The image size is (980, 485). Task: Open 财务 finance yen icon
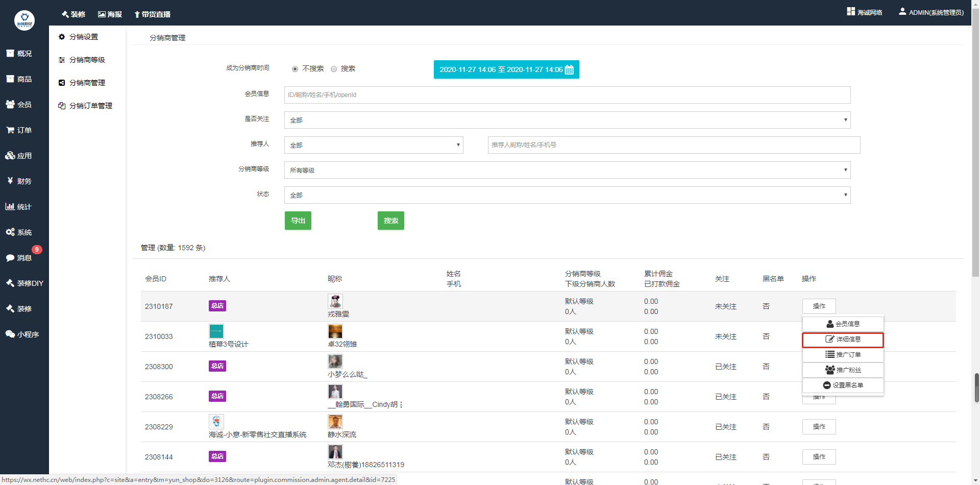(10, 181)
